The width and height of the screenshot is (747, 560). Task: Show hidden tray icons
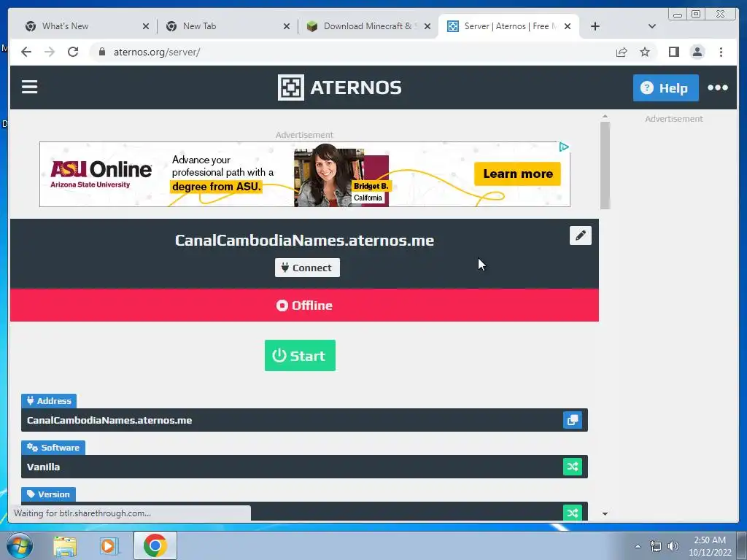tap(638, 546)
